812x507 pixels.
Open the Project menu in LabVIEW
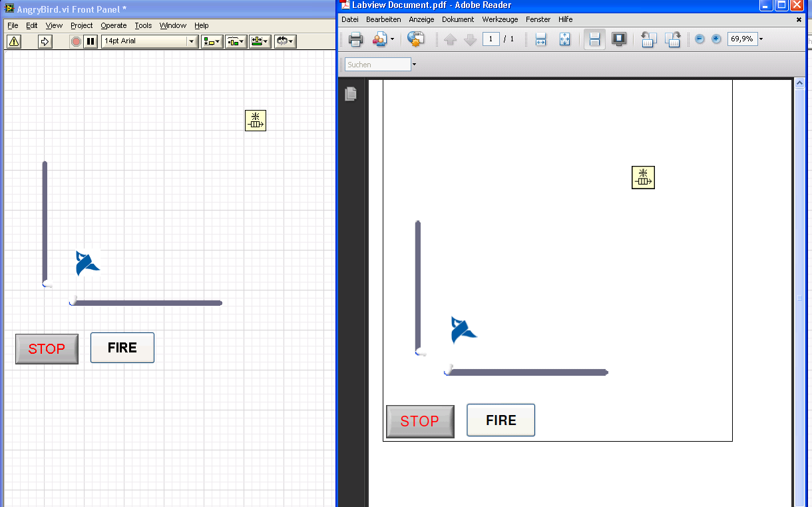coord(82,25)
